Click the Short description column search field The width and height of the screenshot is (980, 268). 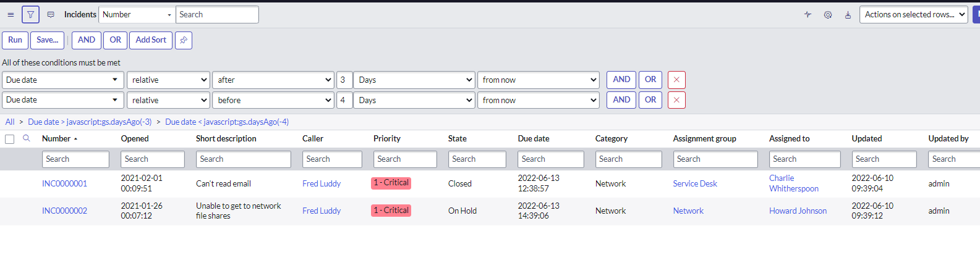(243, 159)
